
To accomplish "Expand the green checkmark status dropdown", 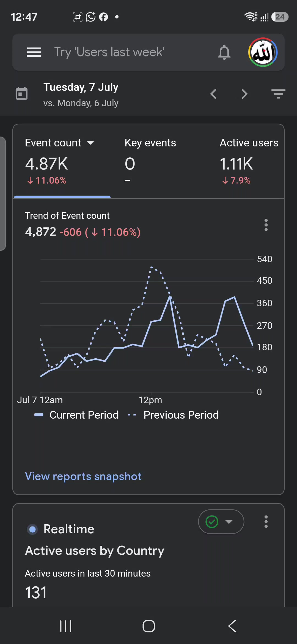I will 221,522.
